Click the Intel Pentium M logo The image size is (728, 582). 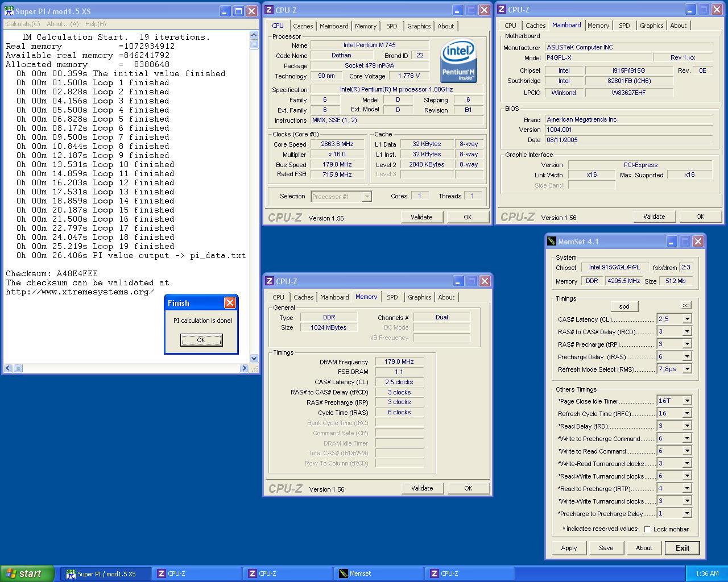pyautogui.click(x=458, y=61)
